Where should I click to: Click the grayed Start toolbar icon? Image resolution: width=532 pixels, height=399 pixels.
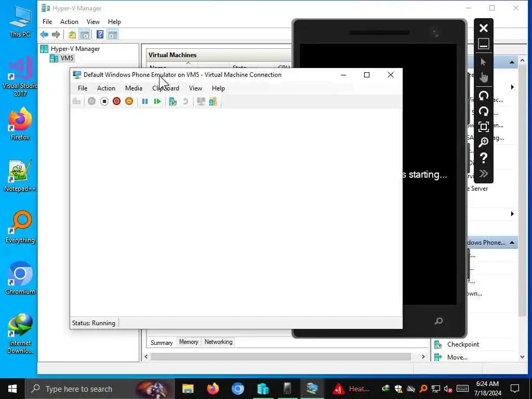pyautogui.click(x=91, y=101)
